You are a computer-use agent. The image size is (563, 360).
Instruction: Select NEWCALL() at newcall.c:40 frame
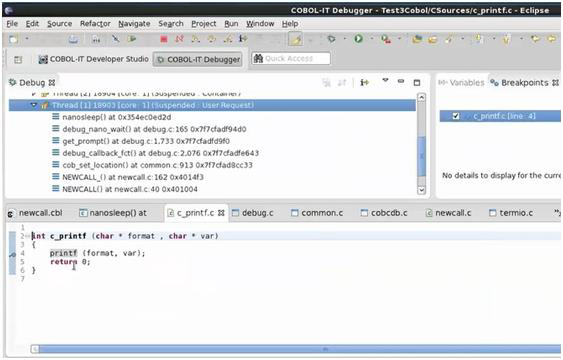pos(130,189)
